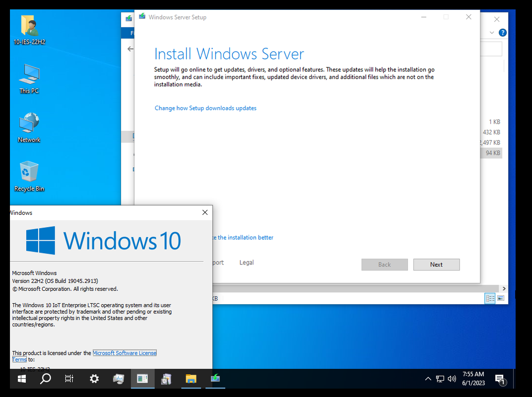Click File Explorer search box
Viewport: 532px width, 397px height.
click(491, 49)
